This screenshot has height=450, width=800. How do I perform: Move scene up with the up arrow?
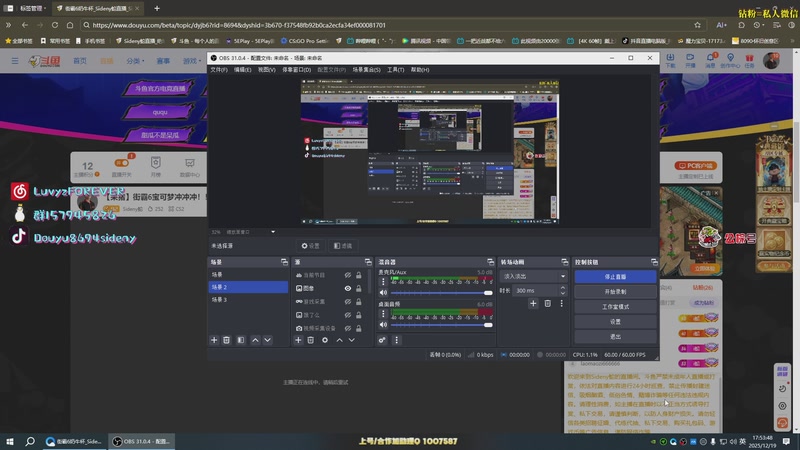tap(255, 340)
